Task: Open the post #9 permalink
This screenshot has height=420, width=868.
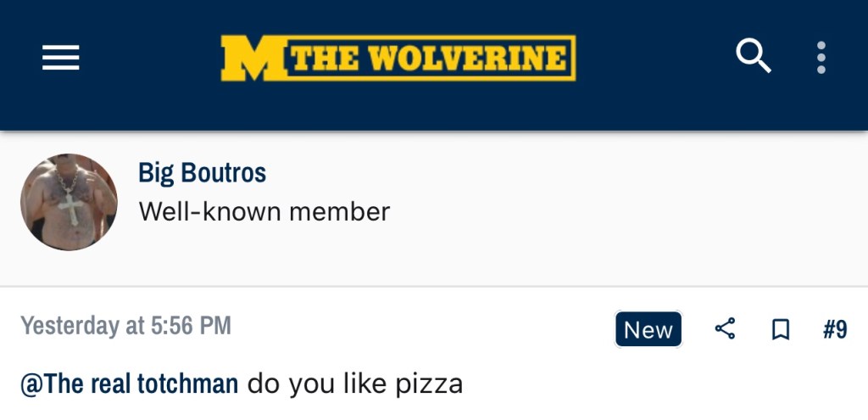Action: pyautogui.click(x=835, y=329)
